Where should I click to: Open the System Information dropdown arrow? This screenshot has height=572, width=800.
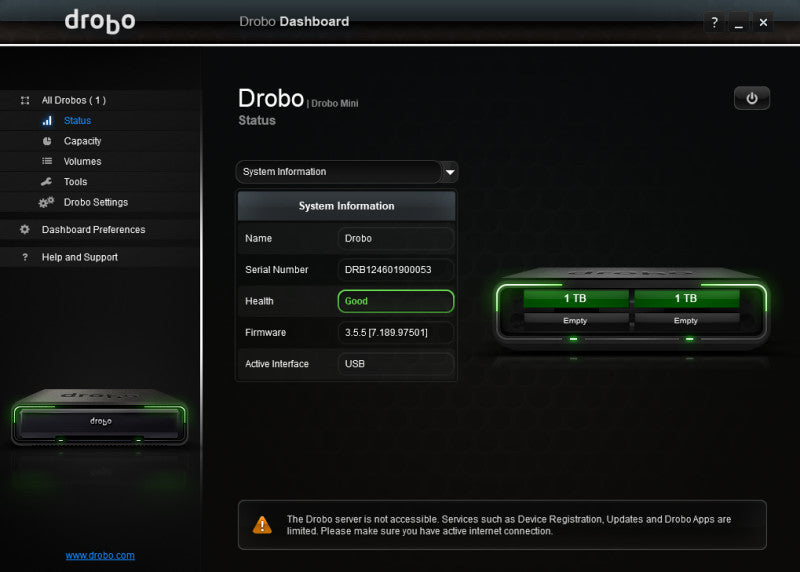tap(450, 172)
